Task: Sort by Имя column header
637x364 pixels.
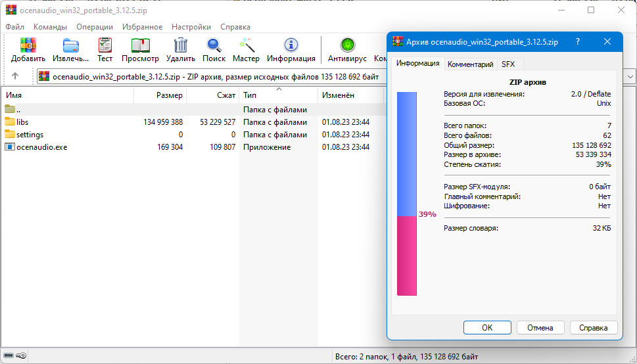Action: click(68, 95)
